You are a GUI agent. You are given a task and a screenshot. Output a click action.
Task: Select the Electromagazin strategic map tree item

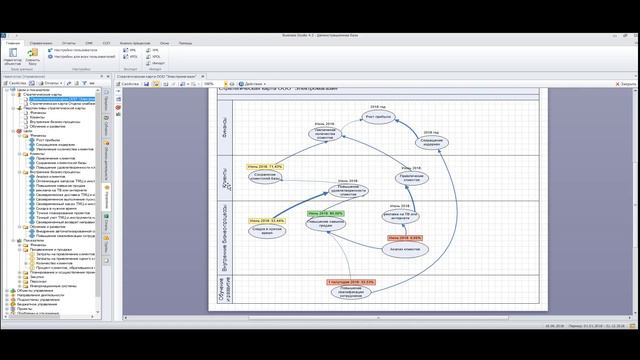(x=62, y=99)
